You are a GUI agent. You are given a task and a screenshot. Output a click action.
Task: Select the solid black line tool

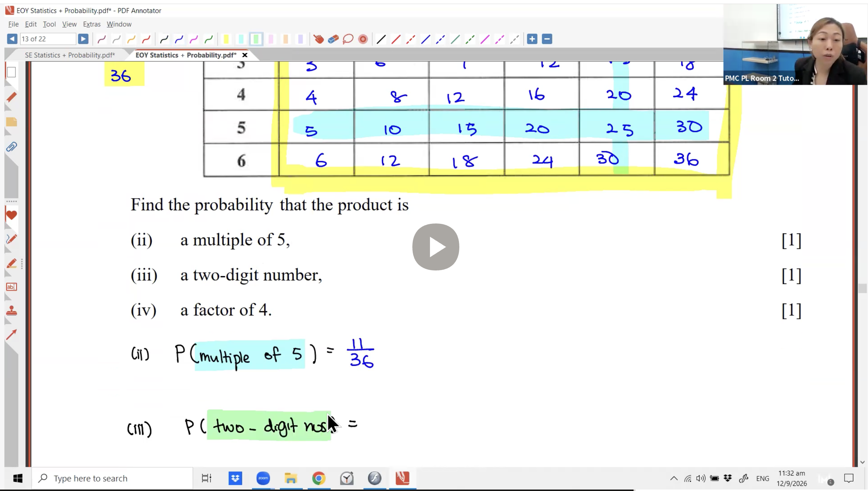coord(381,39)
